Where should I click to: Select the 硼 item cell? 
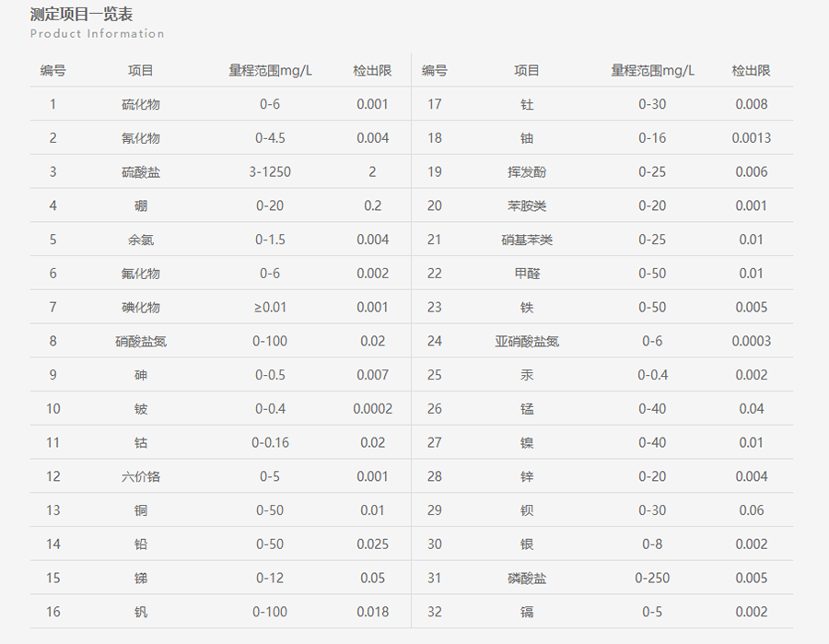141,205
